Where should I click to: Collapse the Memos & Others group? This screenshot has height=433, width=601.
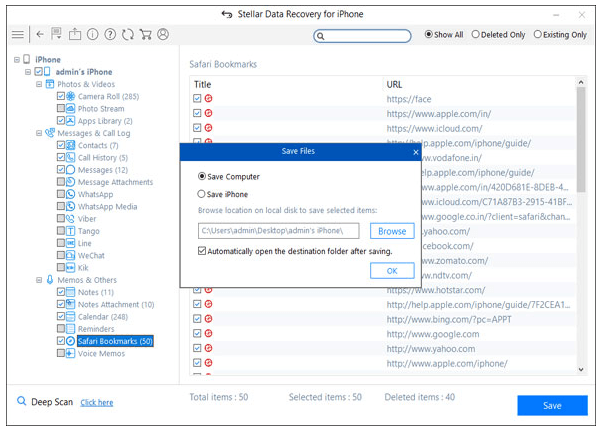(39, 280)
